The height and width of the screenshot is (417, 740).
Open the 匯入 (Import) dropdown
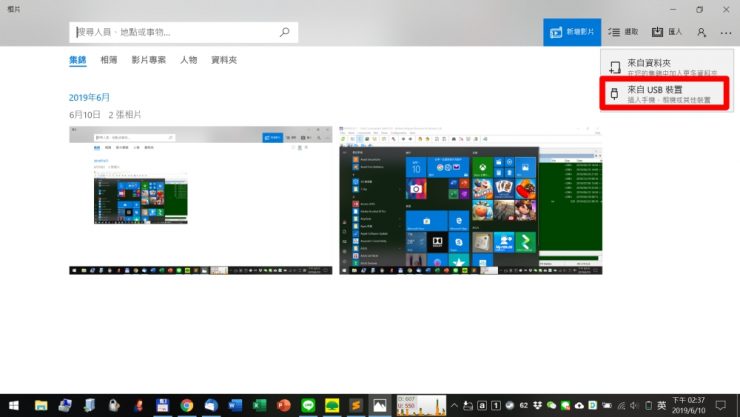(666, 32)
